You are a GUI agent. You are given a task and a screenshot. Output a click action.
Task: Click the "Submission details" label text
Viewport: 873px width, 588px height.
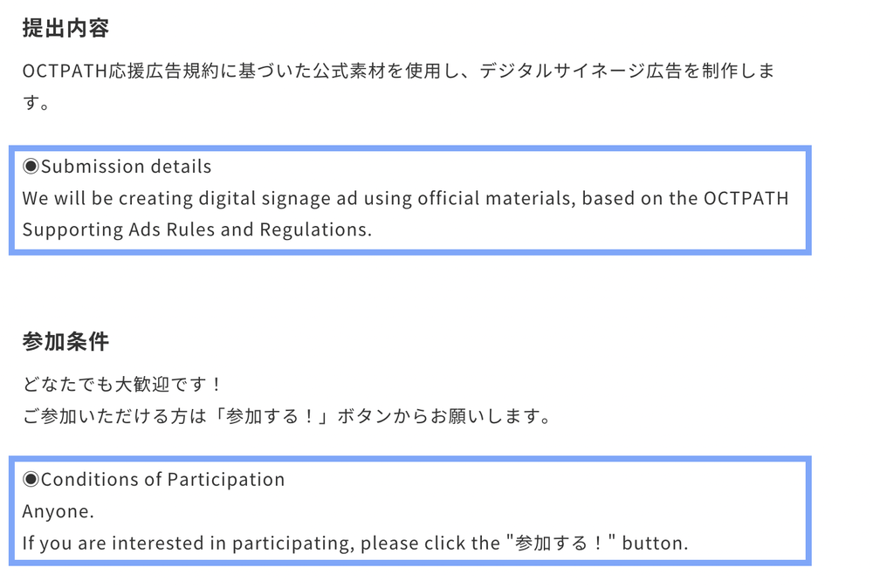pos(127,167)
